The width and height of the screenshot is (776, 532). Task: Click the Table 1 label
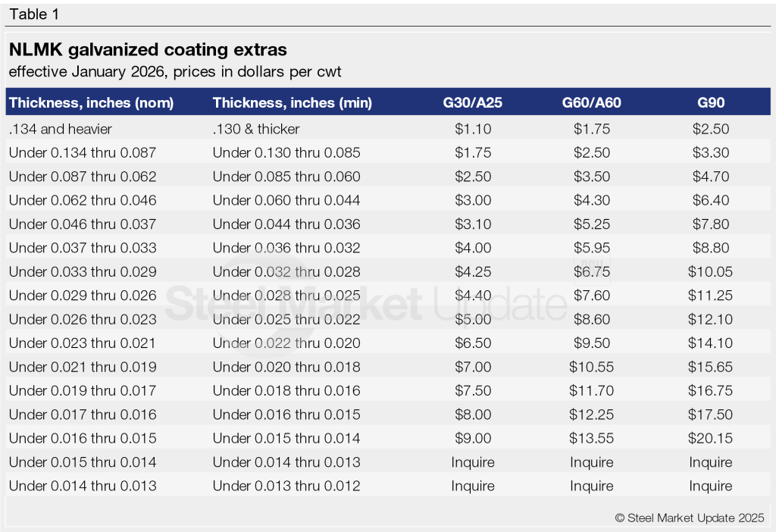(x=34, y=14)
